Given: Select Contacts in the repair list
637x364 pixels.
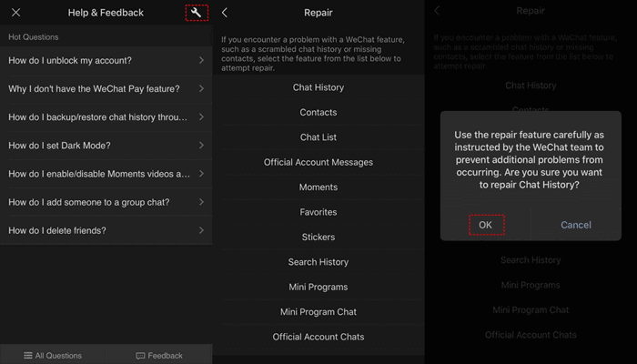Looking at the screenshot, I should pyautogui.click(x=318, y=113).
